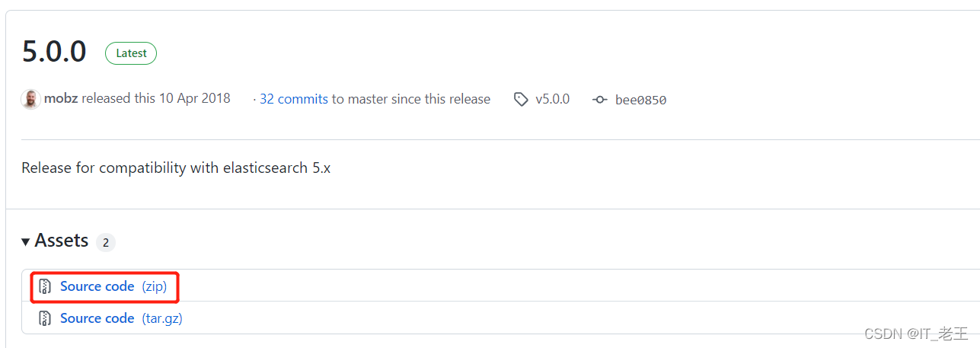Click the green Latest badge
The width and height of the screenshot is (980, 348).
pos(131,53)
